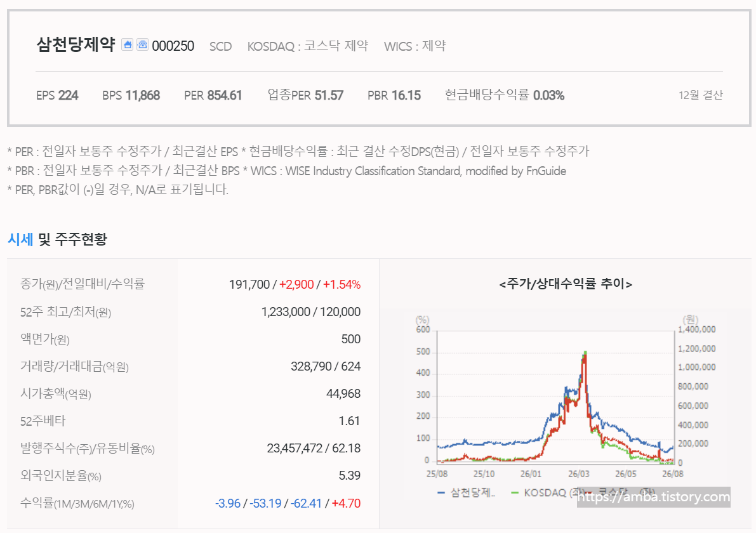Click the 시가총액(억원) row label
The width and height of the screenshot is (756, 533).
point(55,394)
